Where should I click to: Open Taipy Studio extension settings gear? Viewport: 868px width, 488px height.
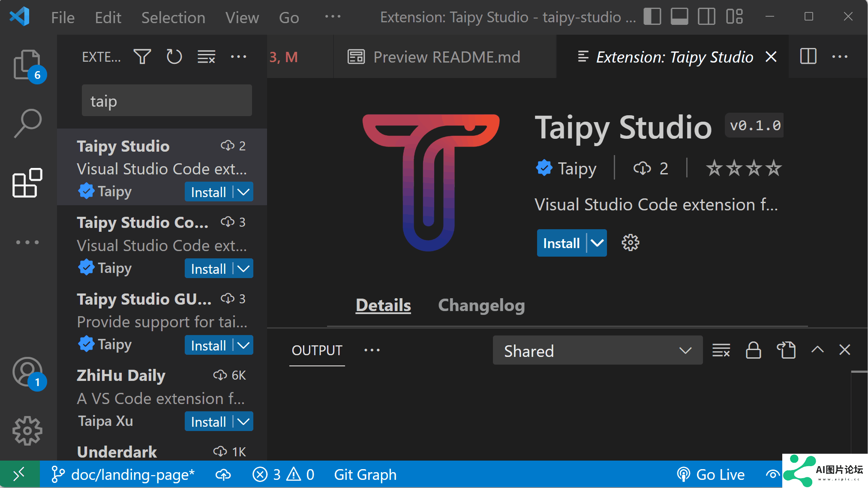pos(630,243)
